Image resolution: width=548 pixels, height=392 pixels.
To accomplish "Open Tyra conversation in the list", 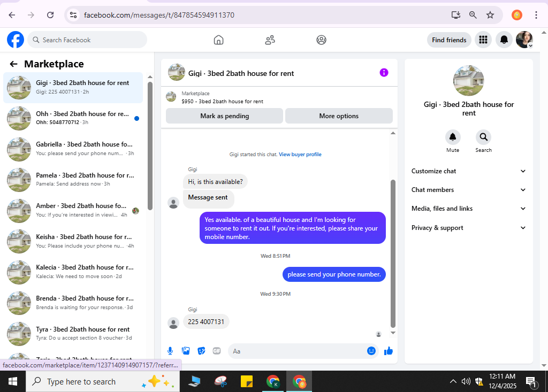I will pyautogui.click(x=73, y=333).
